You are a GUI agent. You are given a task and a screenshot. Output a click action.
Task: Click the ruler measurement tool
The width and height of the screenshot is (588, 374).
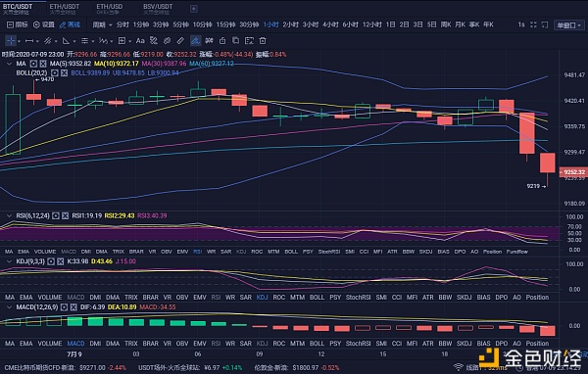coord(180,40)
